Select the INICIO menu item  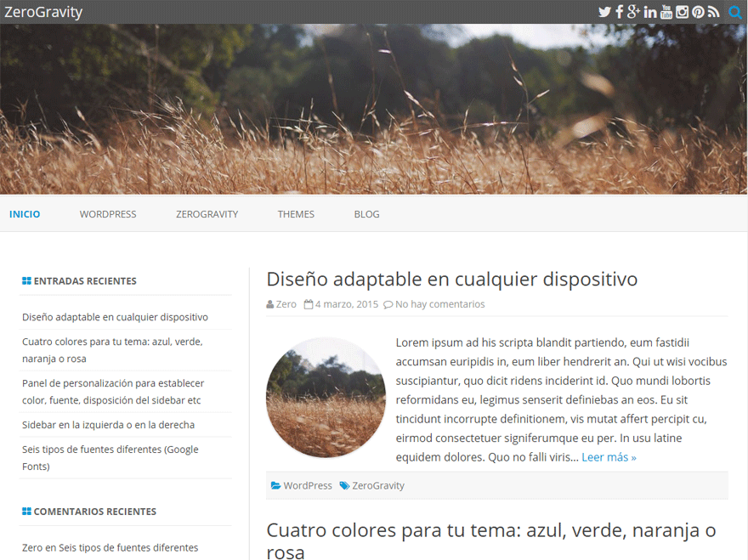(x=25, y=214)
